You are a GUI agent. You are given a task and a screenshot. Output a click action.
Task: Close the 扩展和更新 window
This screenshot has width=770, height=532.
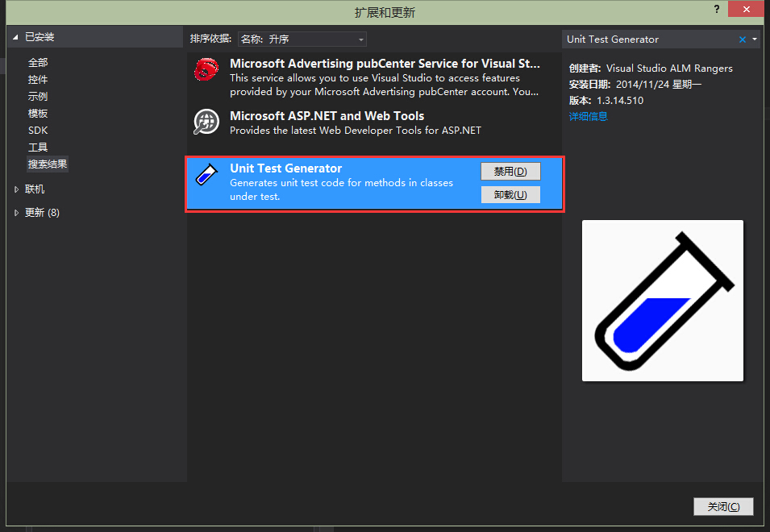tap(746, 9)
